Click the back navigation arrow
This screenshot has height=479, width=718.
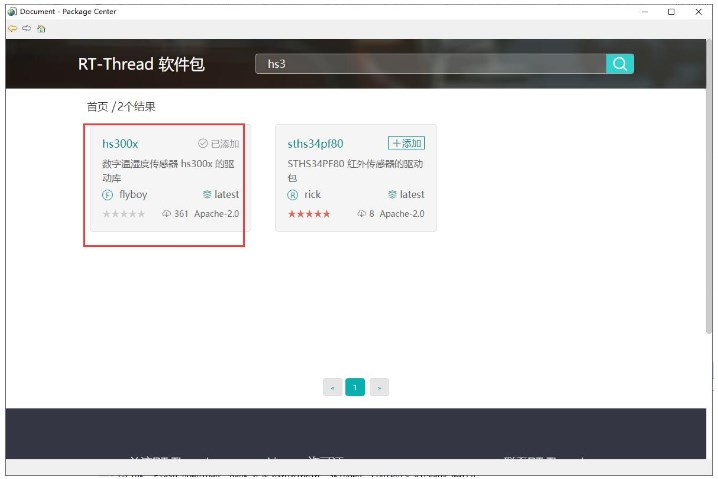(12, 28)
